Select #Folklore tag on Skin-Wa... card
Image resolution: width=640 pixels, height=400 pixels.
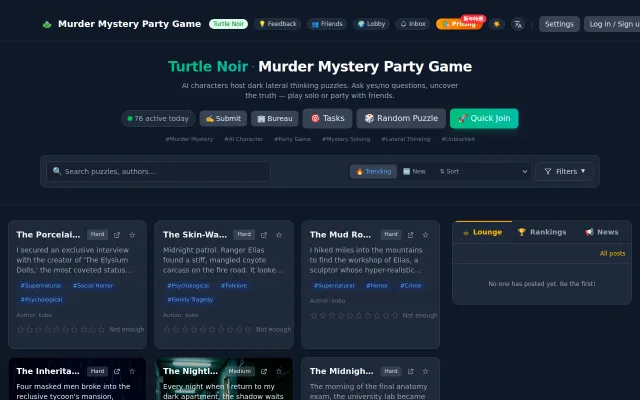(234, 286)
